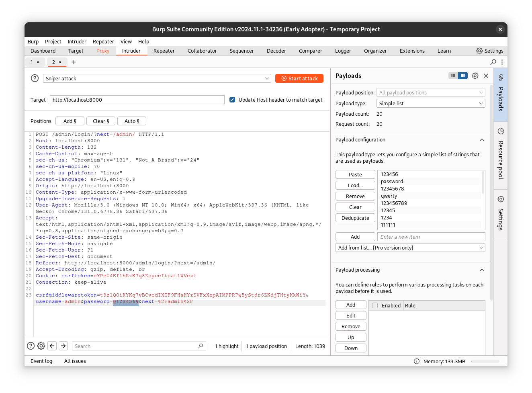Click the Enter a new item field
The image size is (532, 393).
(x=431, y=237)
